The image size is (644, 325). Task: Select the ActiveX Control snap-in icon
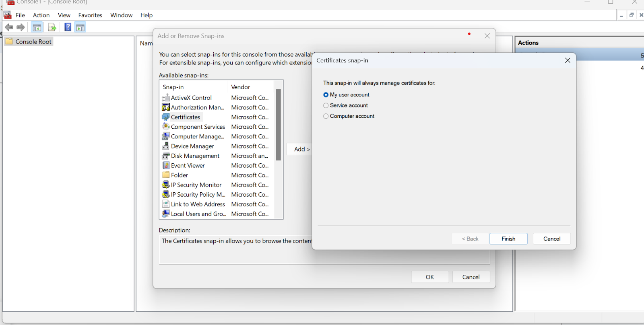coord(166,98)
